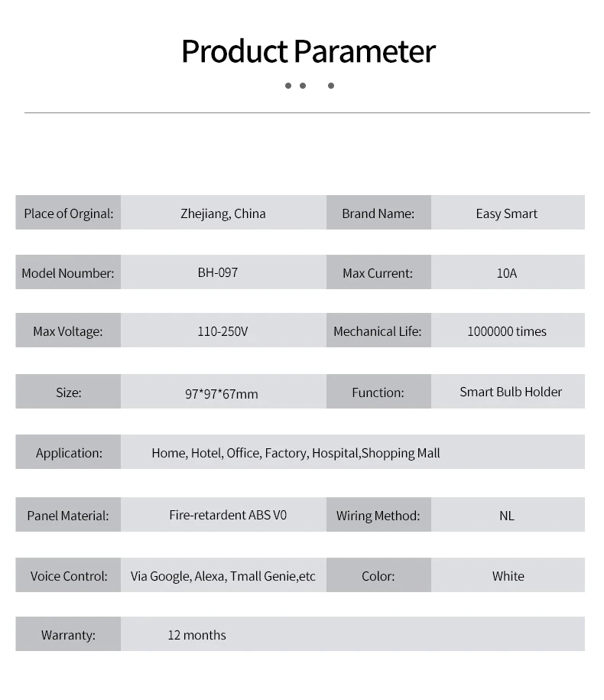Click the Smart Bulb Holder function value
The width and height of the screenshot is (604, 700).
511,392
